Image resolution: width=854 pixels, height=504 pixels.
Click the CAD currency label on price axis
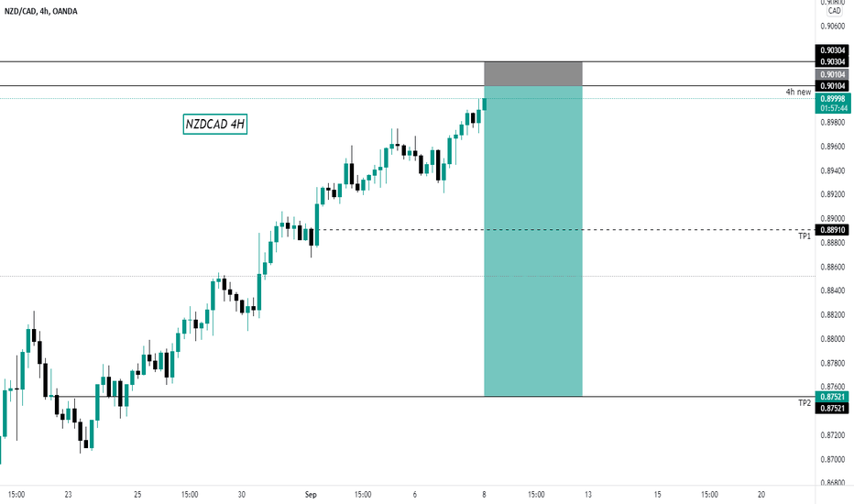tap(835, 11)
